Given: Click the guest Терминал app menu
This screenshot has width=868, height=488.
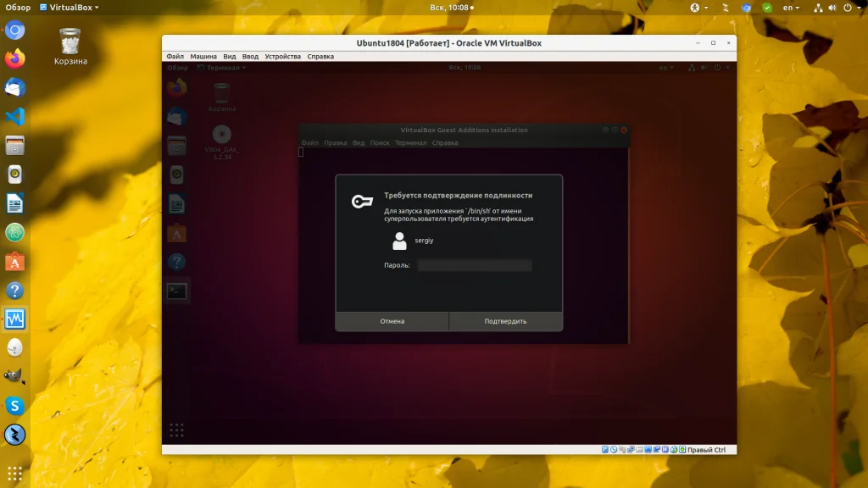Looking at the screenshot, I should (x=221, y=68).
